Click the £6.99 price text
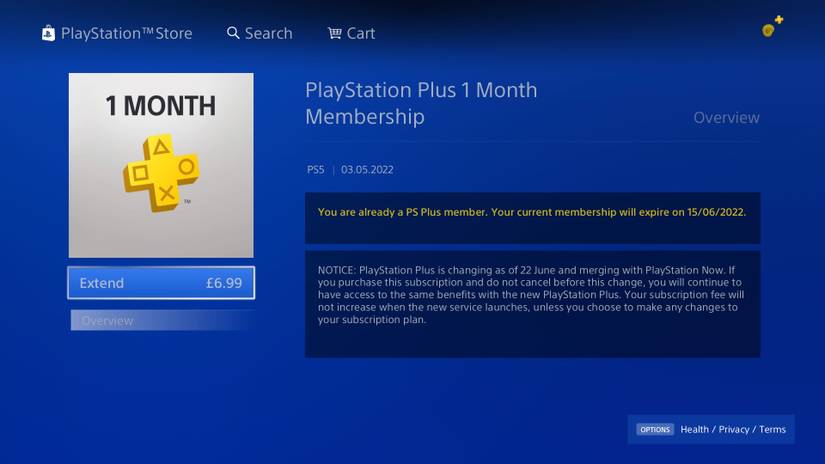The width and height of the screenshot is (825, 464). pyautogui.click(x=224, y=283)
